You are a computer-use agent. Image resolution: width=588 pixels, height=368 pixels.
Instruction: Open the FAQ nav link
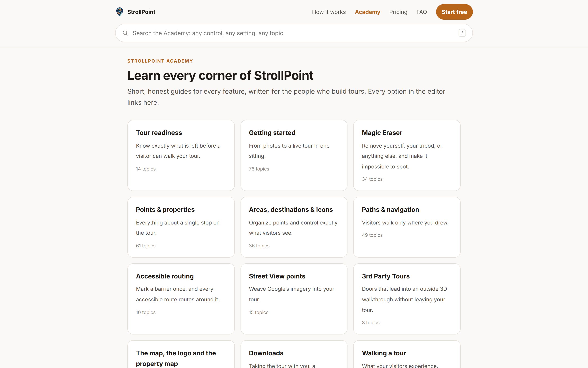[x=422, y=12]
